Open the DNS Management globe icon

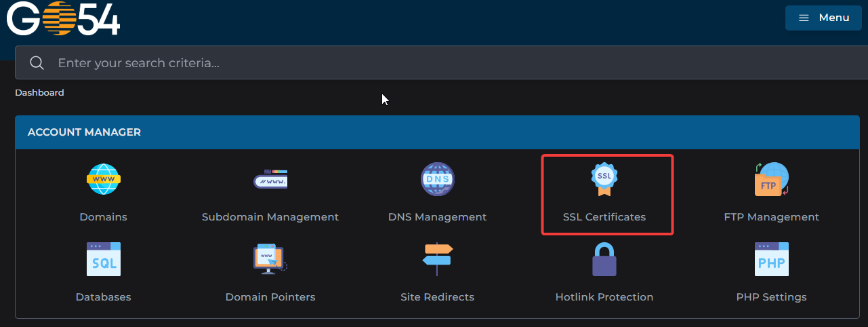pos(437,180)
